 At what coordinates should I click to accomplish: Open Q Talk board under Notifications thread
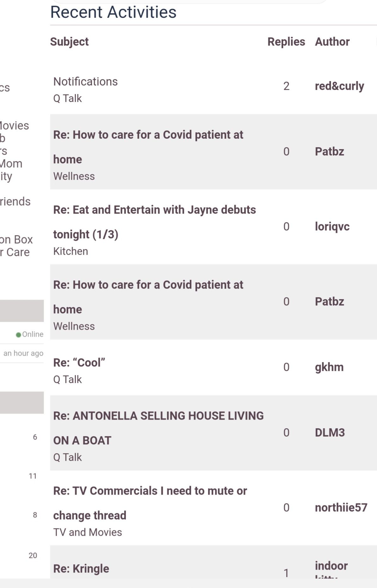tap(67, 98)
